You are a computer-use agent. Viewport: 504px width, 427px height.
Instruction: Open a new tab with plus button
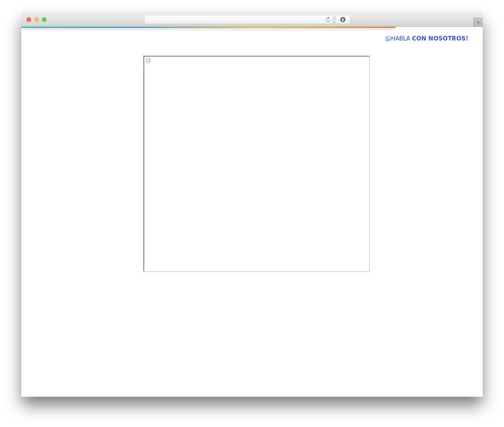coord(478,22)
